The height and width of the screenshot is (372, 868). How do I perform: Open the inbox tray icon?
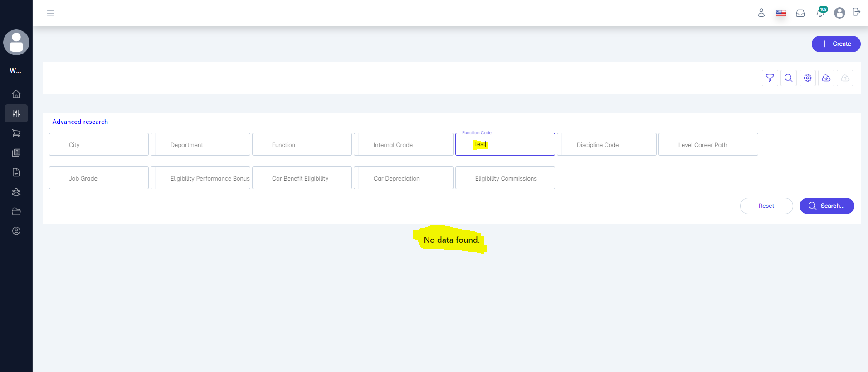[x=800, y=13]
